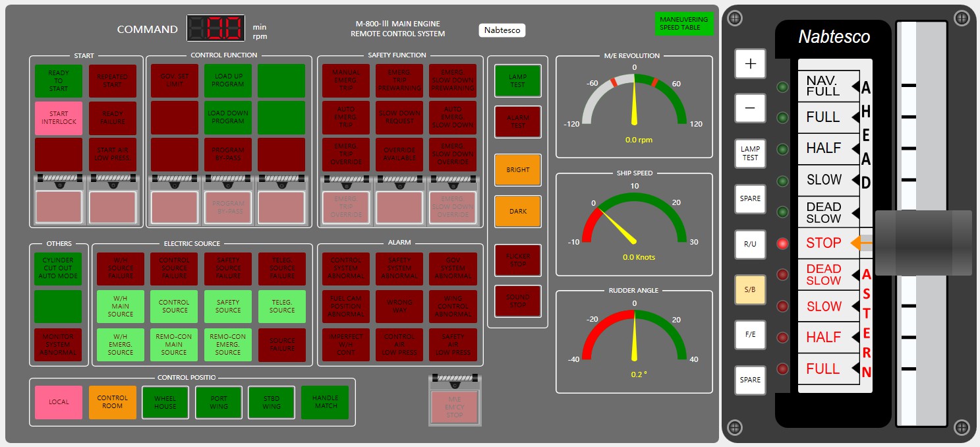Click the Nabtesco label button

point(502,30)
